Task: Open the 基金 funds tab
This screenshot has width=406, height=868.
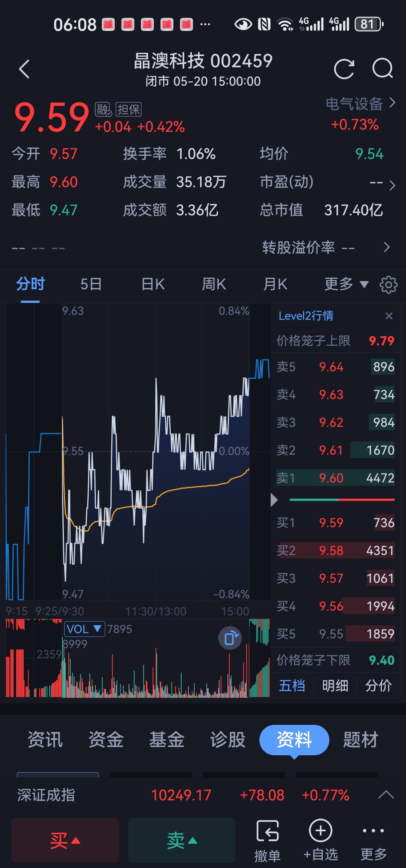Action: tap(167, 739)
